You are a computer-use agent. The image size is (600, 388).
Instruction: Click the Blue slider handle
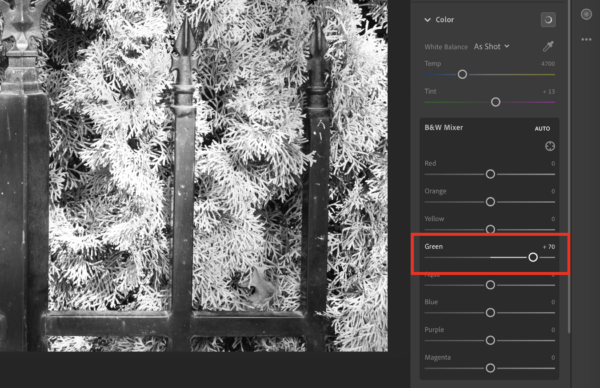[490, 313]
